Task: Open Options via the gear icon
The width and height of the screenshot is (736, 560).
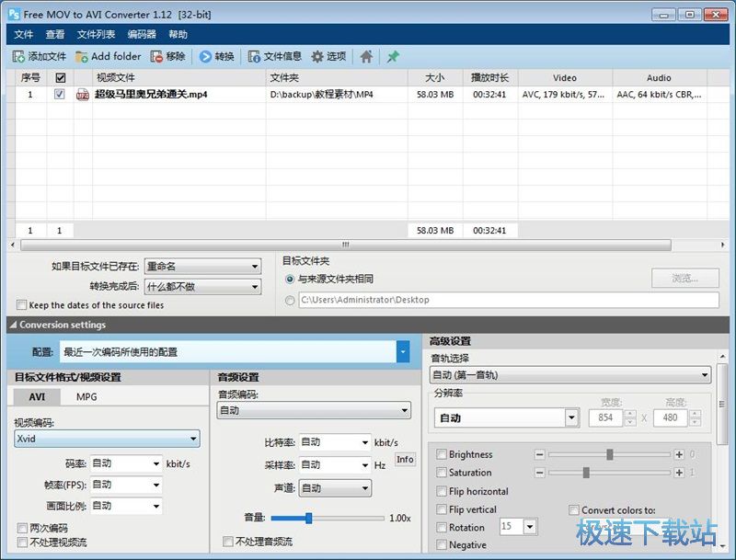Action: point(317,56)
